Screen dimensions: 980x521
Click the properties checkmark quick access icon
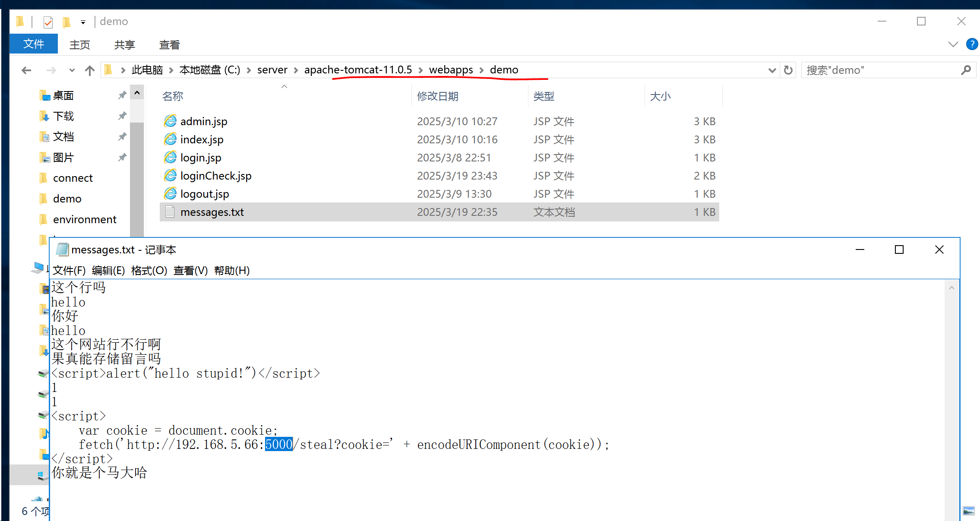[x=48, y=22]
